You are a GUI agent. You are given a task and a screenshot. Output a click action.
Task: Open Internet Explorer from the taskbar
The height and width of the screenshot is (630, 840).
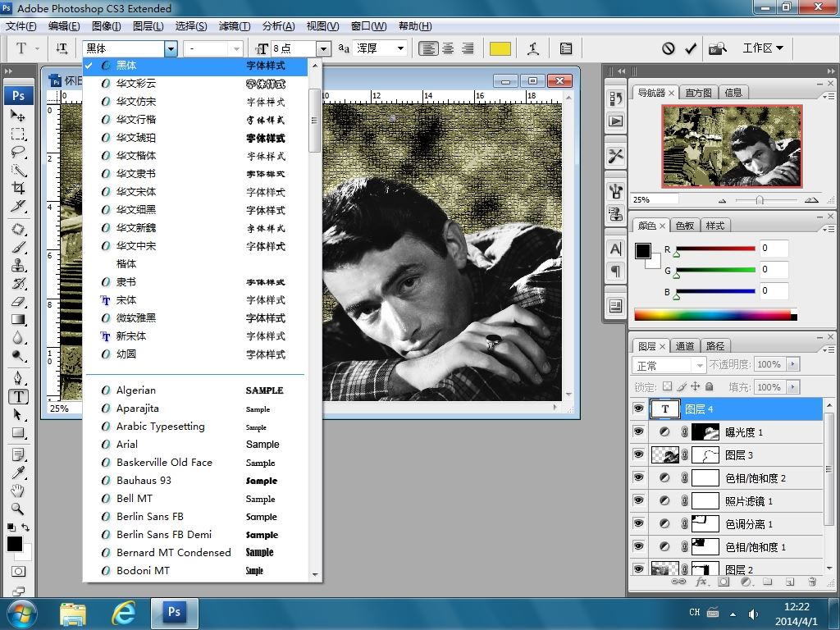[x=123, y=613]
